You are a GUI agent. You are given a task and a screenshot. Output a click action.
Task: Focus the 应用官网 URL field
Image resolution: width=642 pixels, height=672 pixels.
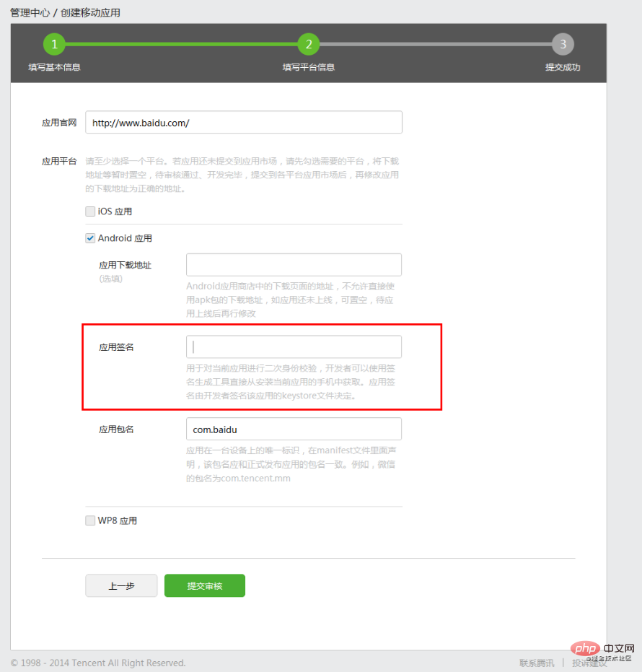pyautogui.click(x=244, y=122)
